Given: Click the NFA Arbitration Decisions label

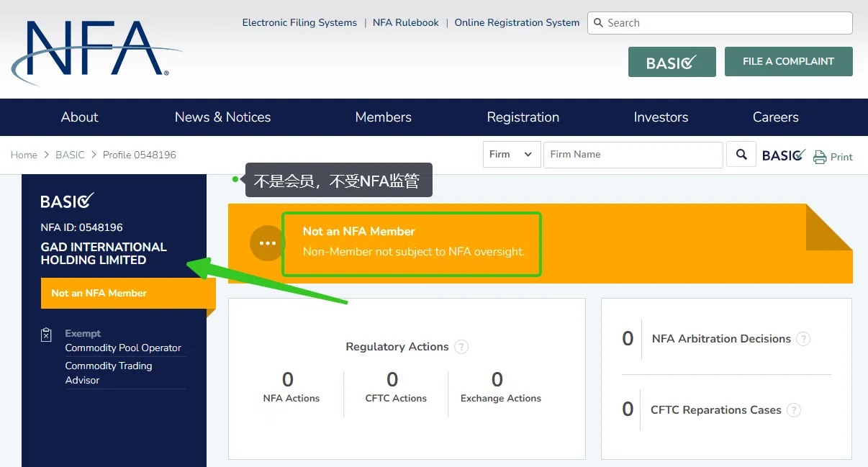Looking at the screenshot, I should click(721, 339).
